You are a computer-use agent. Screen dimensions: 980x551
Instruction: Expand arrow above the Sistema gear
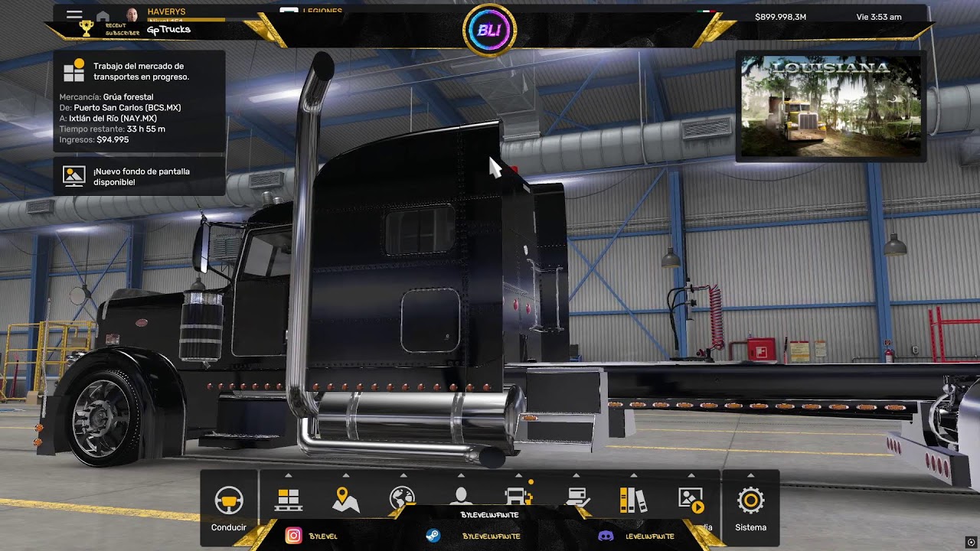[750, 475]
